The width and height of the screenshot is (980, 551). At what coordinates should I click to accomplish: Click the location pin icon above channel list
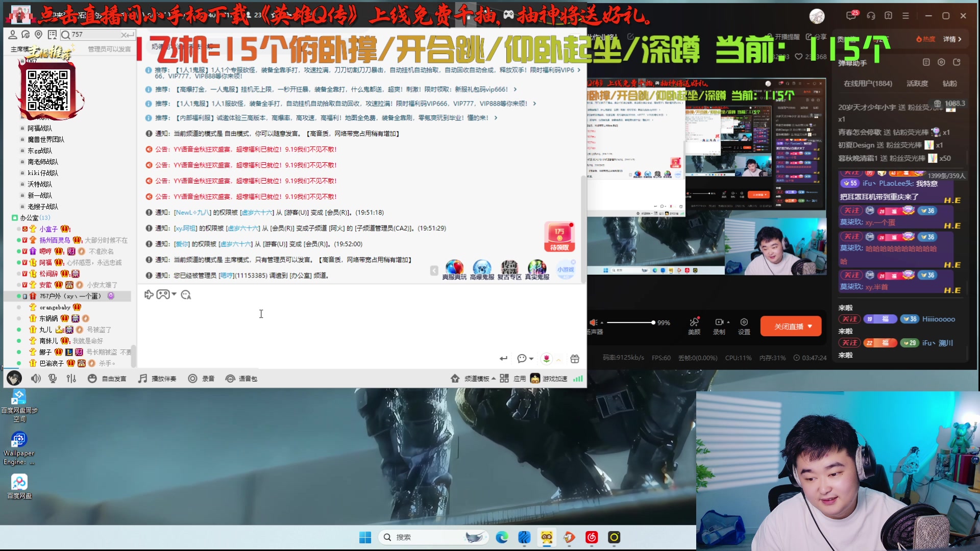point(38,34)
